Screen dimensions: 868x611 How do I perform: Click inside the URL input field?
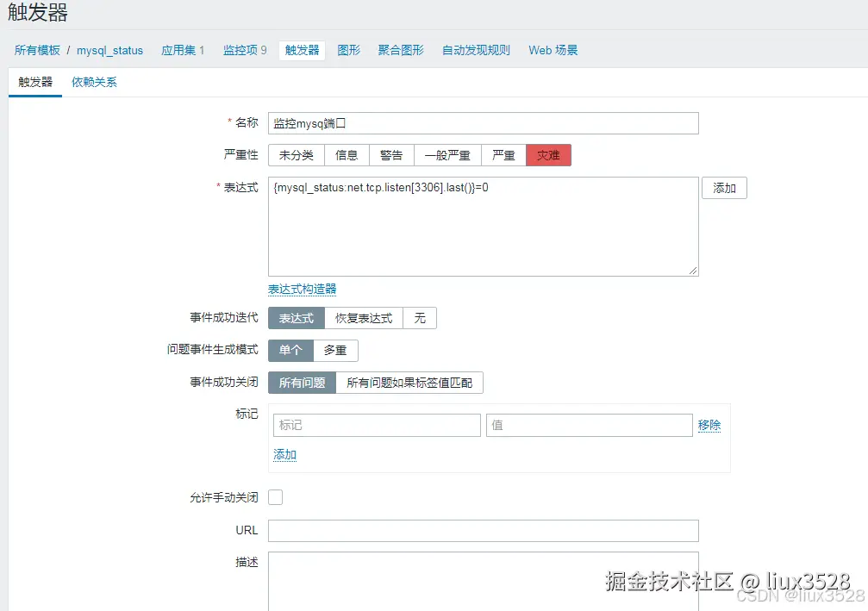483,530
